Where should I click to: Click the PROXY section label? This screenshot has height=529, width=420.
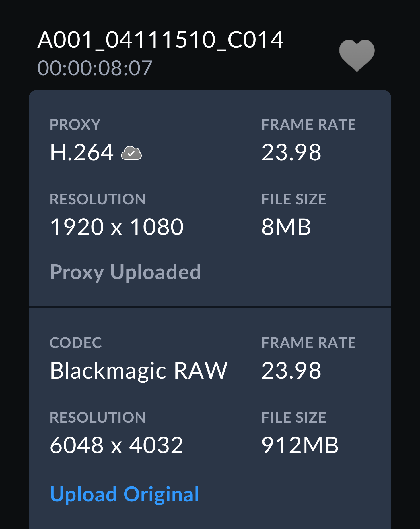click(75, 125)
